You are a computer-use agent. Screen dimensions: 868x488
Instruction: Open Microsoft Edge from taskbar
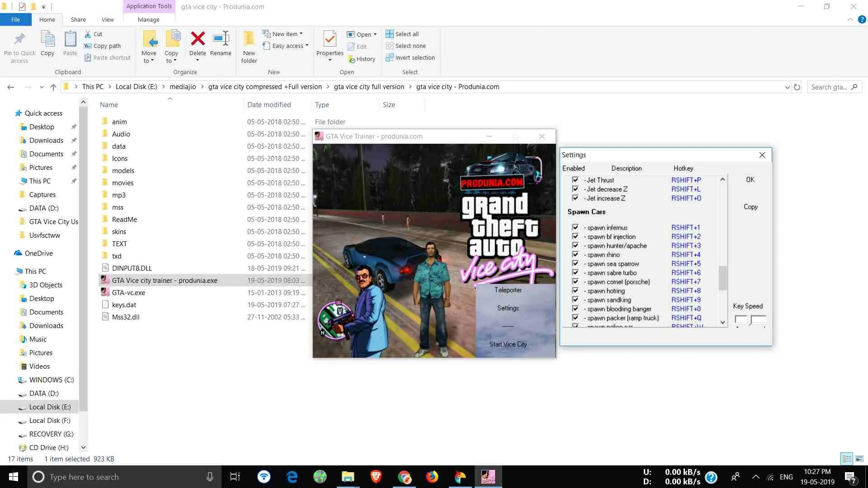tap(292, 477)
